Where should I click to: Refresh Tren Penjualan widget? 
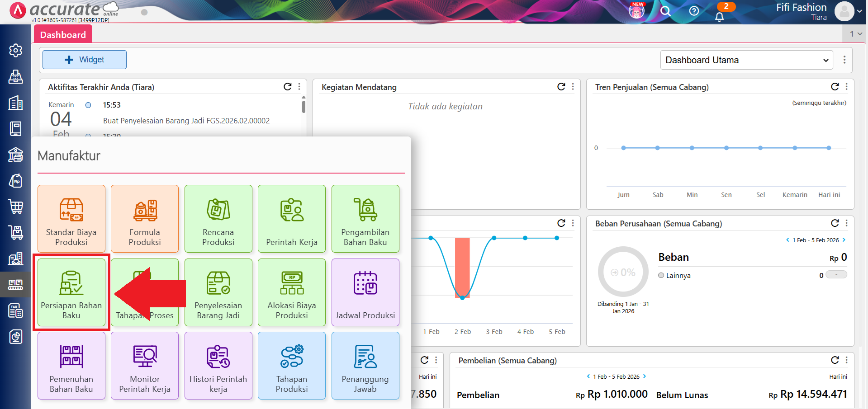tap(835, 87)
